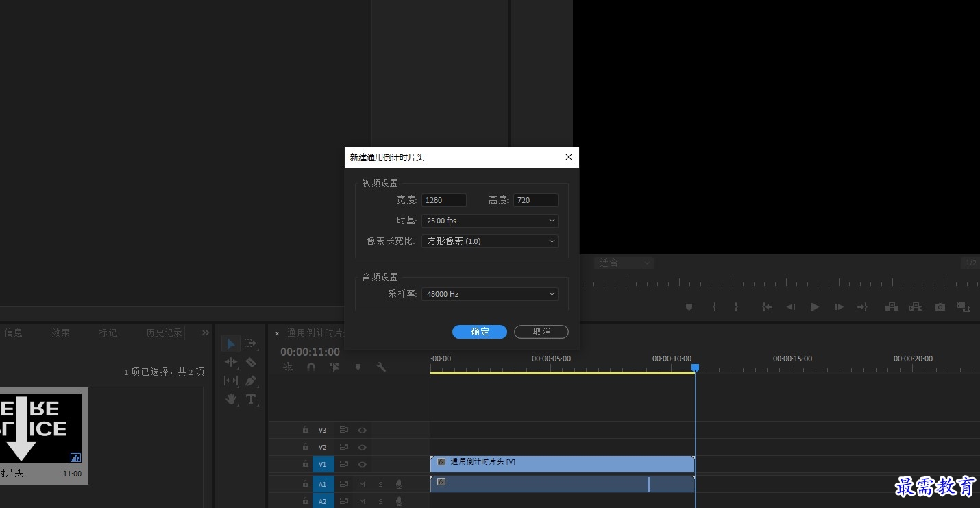Enable voice-over record on A1
Viewport: 980px width, 508px height.
[x=399, y=484]
